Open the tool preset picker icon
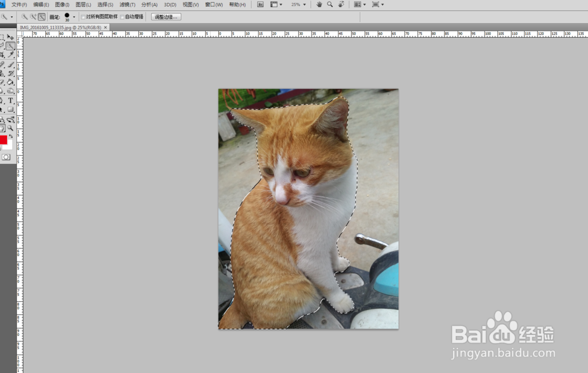588x373 pixels. click(4, 17)
